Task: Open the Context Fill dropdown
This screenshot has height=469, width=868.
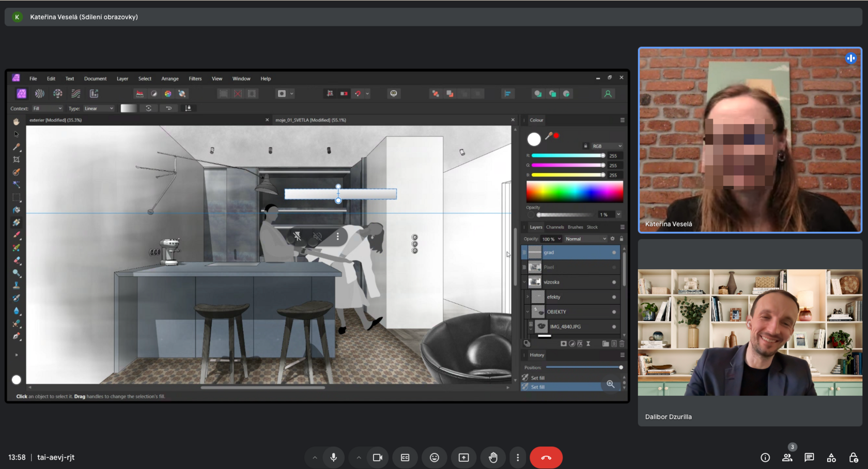Action: 47,108
